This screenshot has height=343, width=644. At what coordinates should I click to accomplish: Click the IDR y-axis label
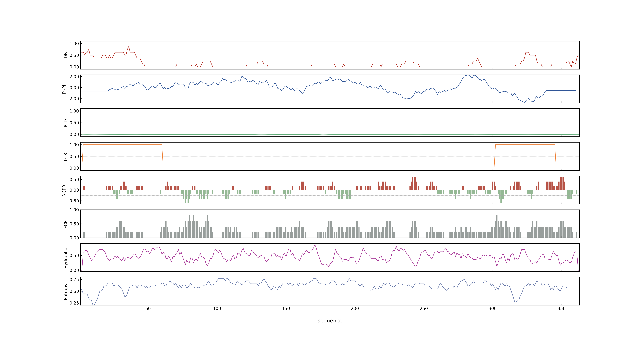(66, 55)
